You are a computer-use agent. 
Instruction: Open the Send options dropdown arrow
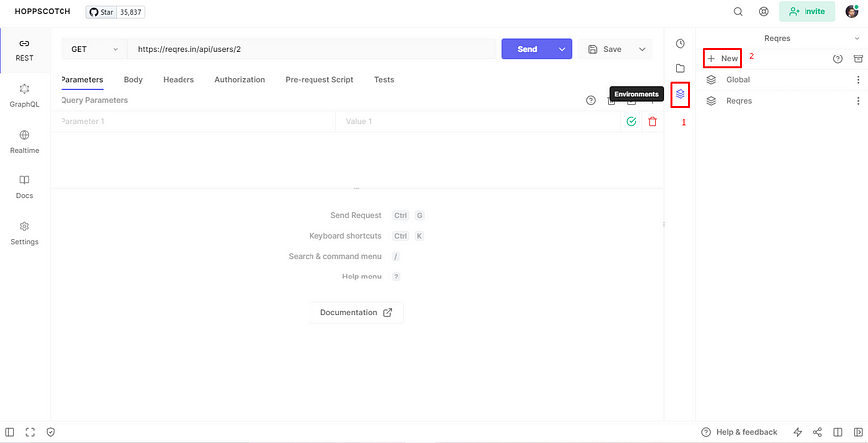coord(563,49)
